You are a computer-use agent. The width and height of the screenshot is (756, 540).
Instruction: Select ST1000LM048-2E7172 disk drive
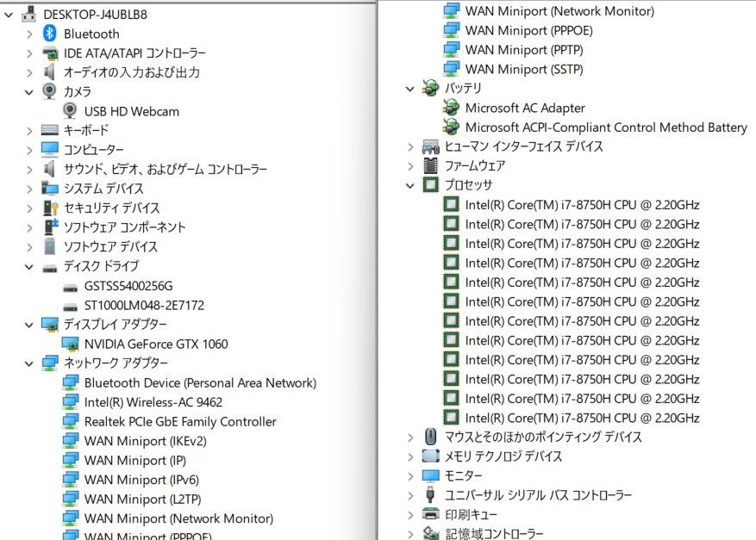pyautogui.click(x=144, y=306)
